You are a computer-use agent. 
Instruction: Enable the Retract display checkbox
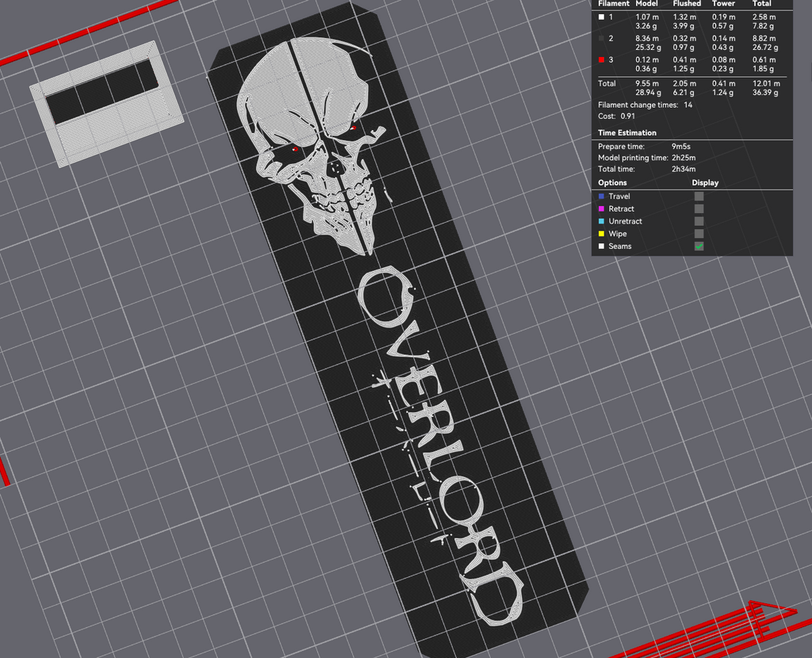pyautogui.click(x=699, y=208)
